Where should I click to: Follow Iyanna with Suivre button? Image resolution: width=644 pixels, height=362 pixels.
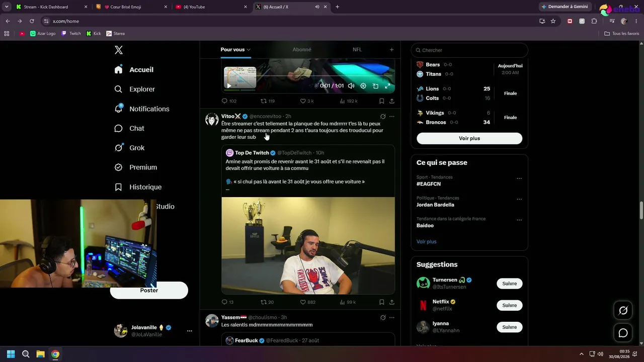510,327
